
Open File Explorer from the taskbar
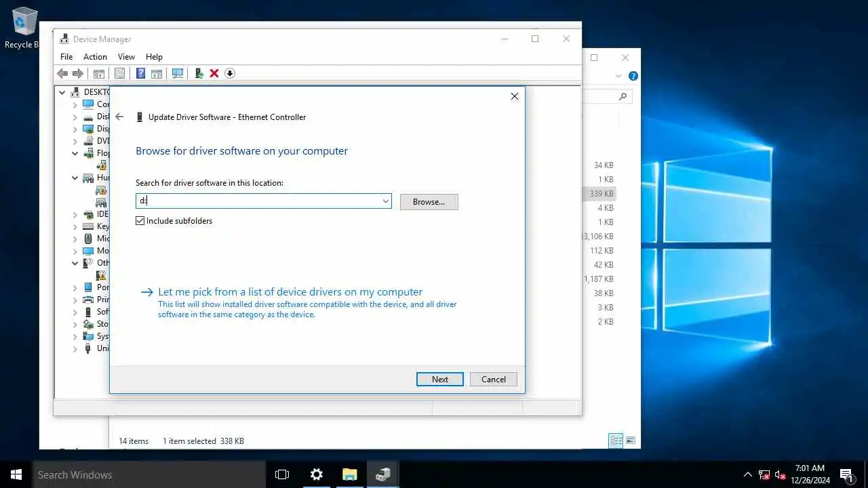point(349,474)
